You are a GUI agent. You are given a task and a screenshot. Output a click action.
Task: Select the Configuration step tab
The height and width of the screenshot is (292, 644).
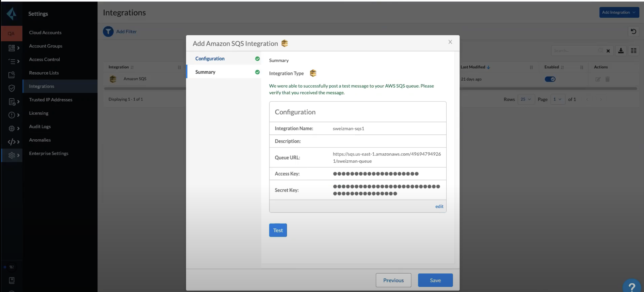224,58
